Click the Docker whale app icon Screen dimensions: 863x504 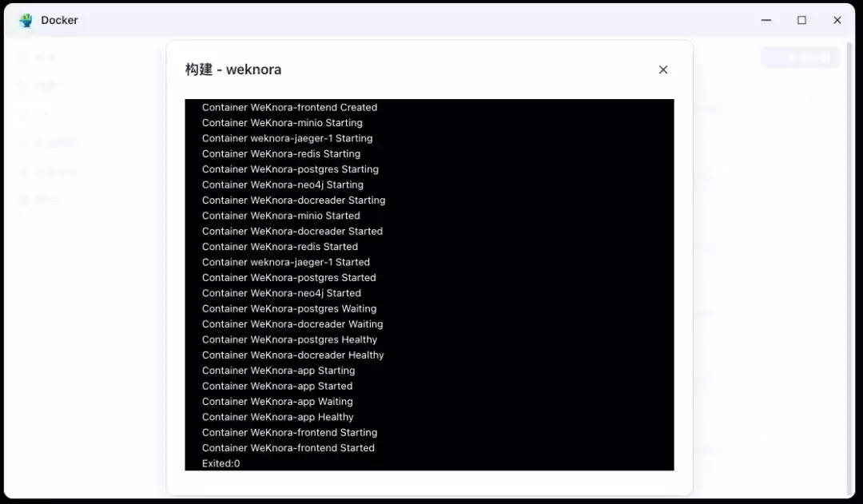26,20
